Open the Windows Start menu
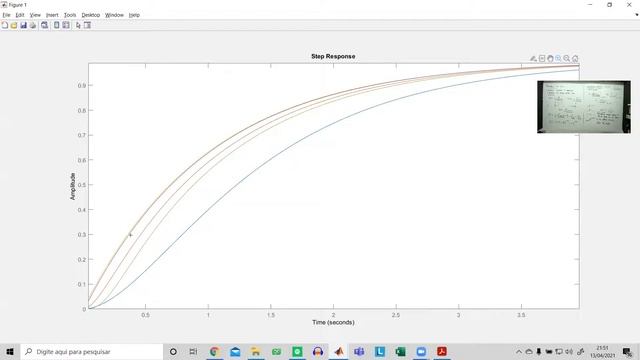This screenshot has height=360, width=640. (10, 351)
